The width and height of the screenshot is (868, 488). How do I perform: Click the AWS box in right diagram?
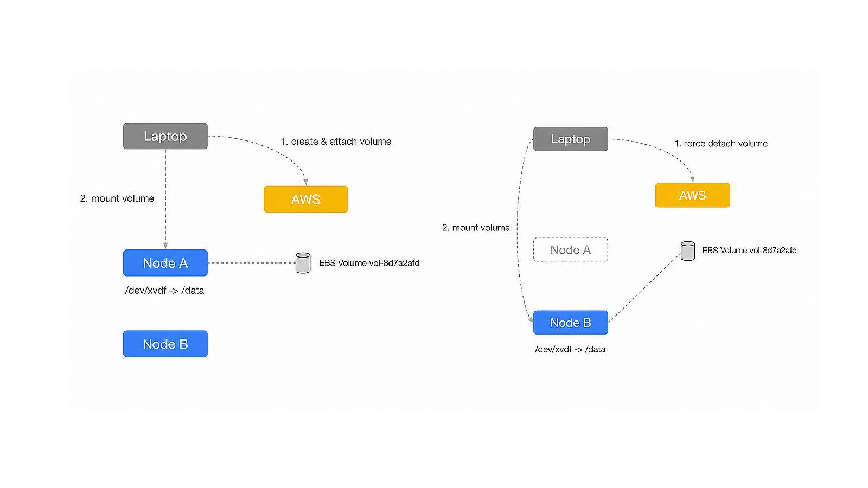(693, 195)
